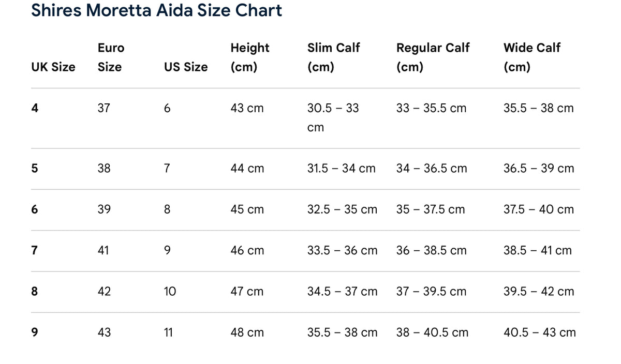Click the UK Size column header

[53, 67]
